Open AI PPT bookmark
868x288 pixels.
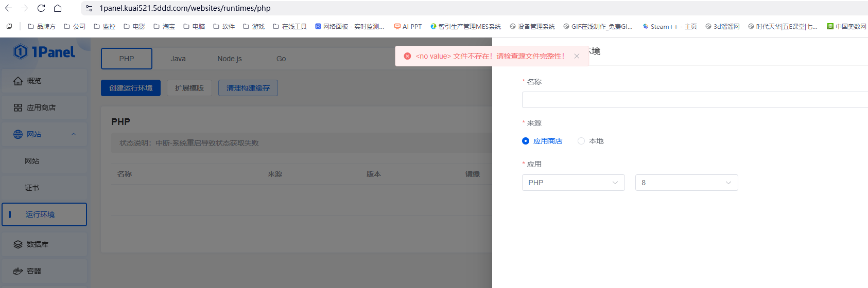tap(408, 26)
